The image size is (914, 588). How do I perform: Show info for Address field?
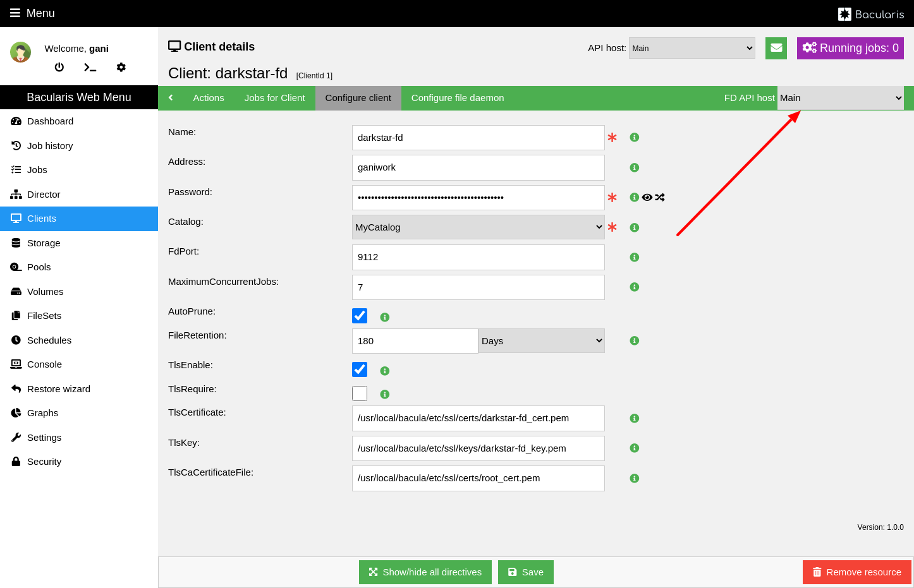[x=635, y=167]
